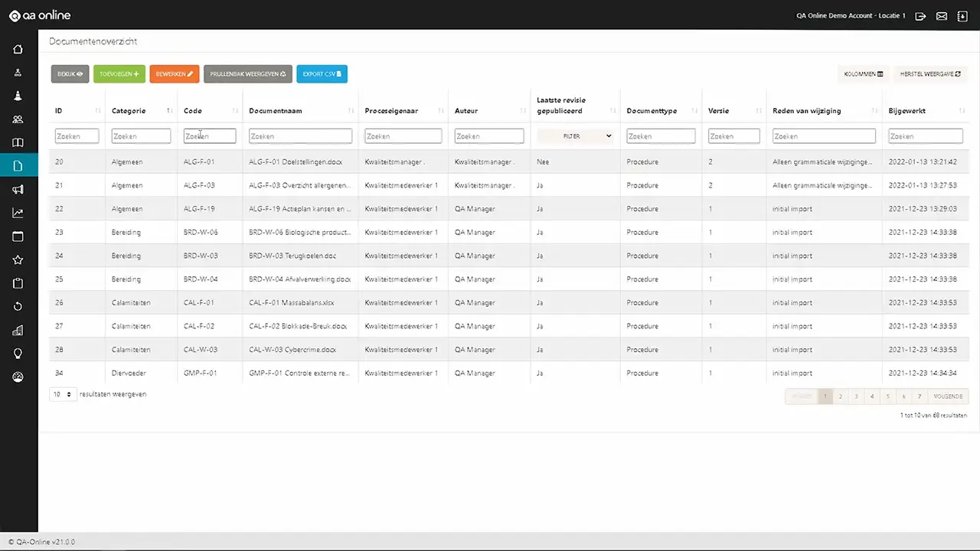The width and height of the screenshot is (980, 551).
Task: Click the BEKIJK button
Action: point(70,74)
